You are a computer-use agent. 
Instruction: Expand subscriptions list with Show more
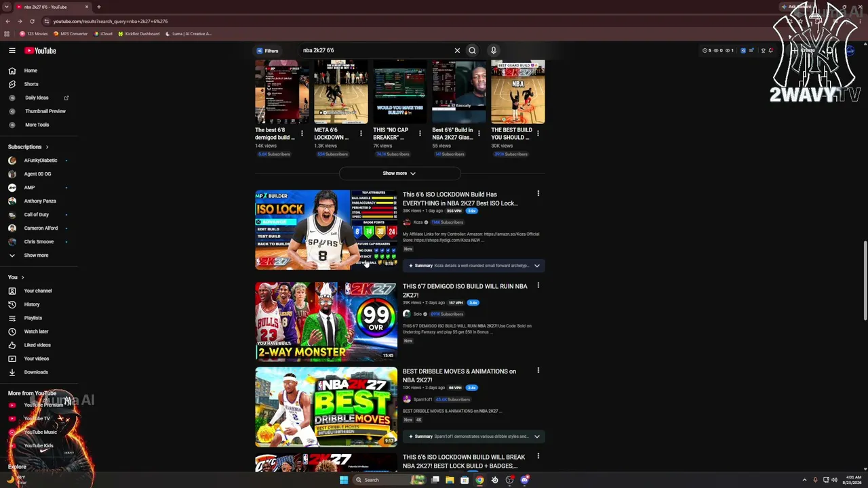coord(36,256)
